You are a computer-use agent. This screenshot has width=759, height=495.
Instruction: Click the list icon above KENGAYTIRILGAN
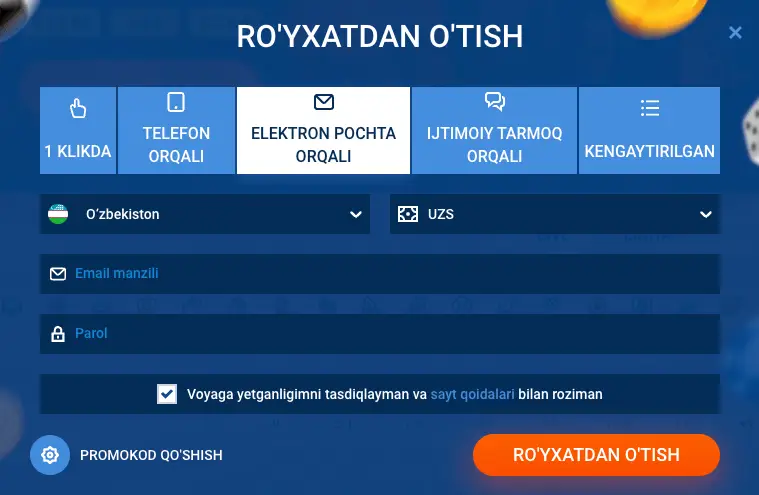[x=650, y=108]
